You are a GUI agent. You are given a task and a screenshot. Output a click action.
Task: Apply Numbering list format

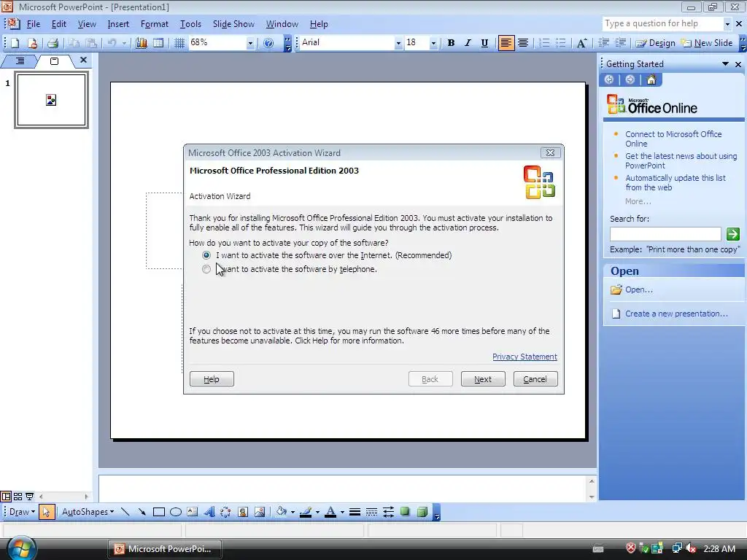click(x=544, y=43)
